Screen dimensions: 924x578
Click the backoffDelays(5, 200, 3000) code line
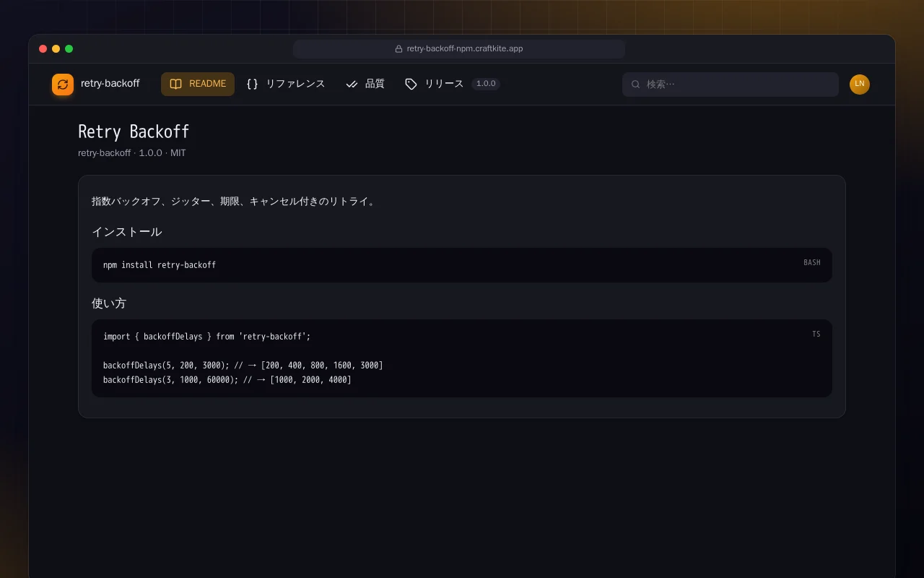[x=243, y=366]
